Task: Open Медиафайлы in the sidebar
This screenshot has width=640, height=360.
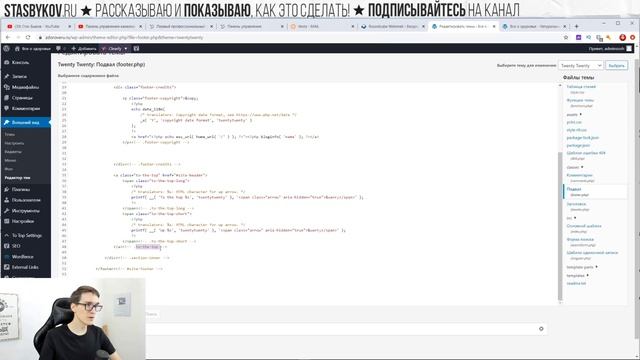Action: pos(25,87)
